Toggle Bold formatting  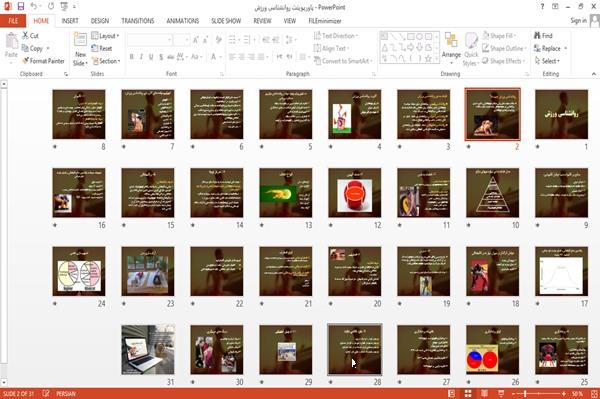[132, 57]
